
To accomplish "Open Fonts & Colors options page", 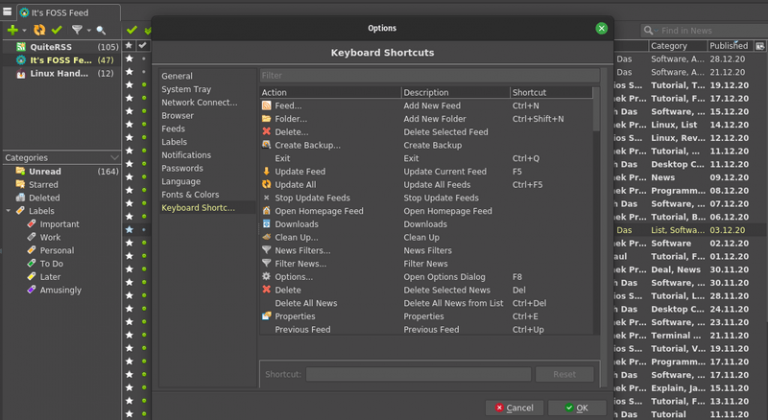I will [x=190, y=195].
